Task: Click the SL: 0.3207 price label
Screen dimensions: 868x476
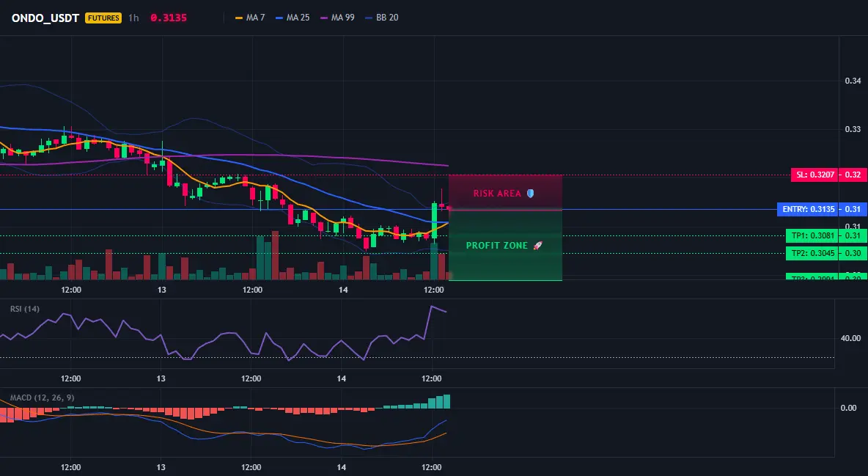Action: tap(814, 175)
